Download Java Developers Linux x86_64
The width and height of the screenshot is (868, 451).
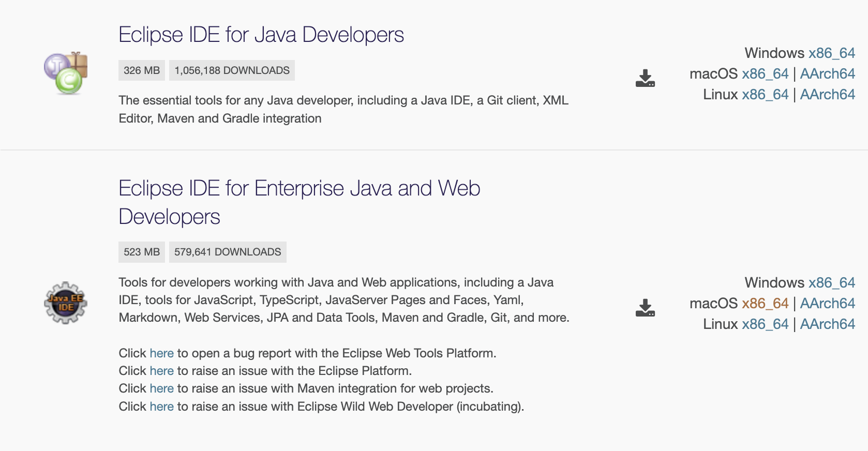click(765, 94)
